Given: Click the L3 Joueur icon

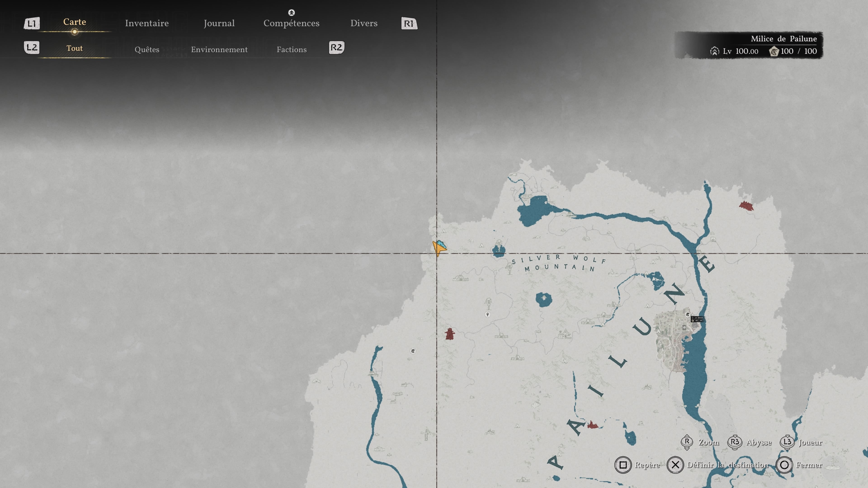Looking at the screenshot, I should pos(787,442).
